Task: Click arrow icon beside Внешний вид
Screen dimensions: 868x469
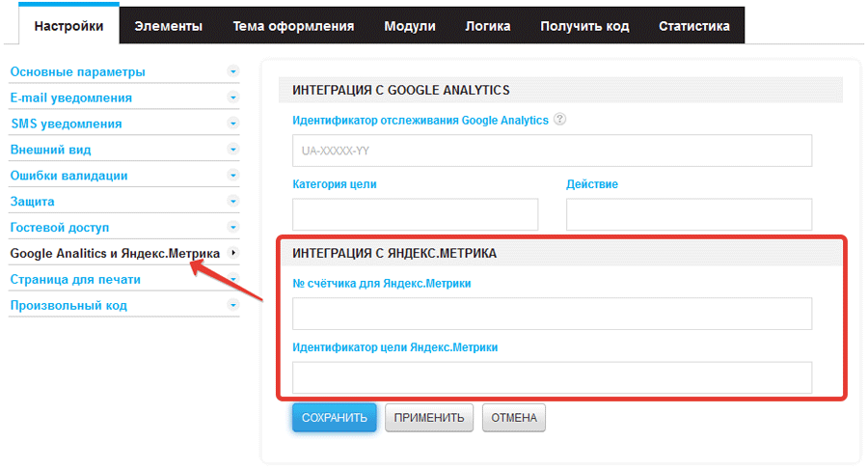Action: point(232,150)
